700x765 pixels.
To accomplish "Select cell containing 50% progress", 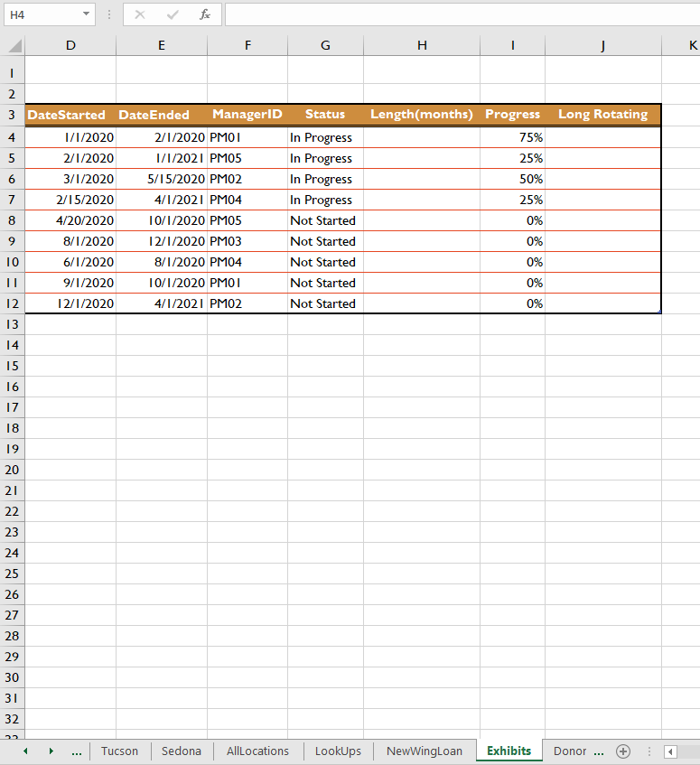I will 512,179.
